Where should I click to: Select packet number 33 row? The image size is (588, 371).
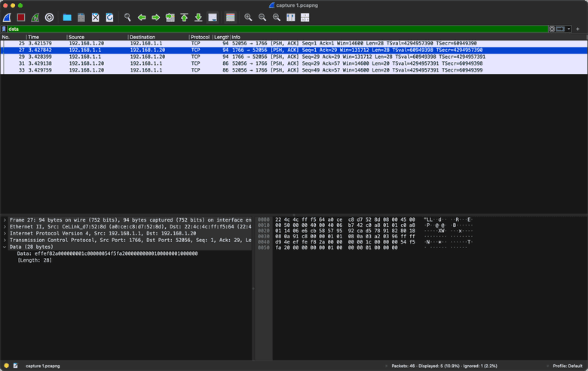pyautogui.click(x=294, y=70)
